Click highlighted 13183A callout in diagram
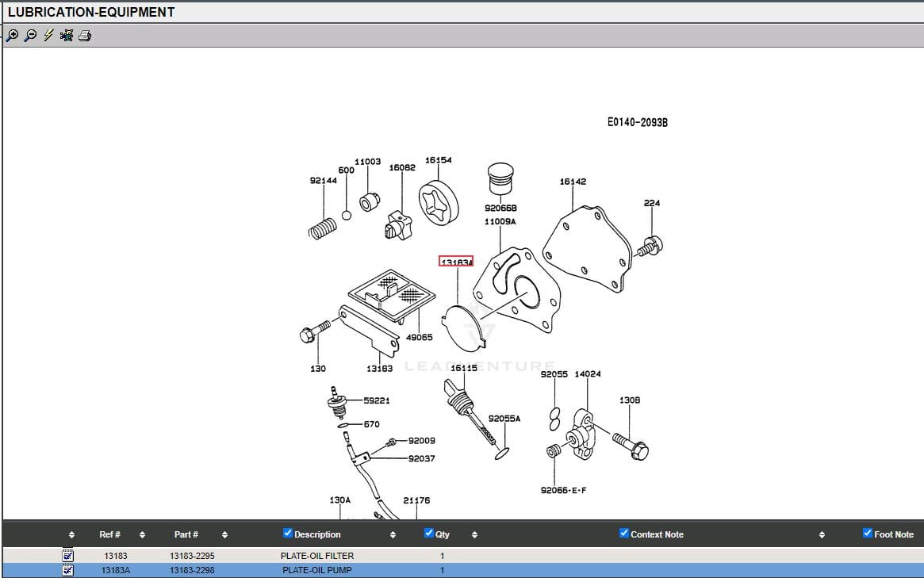Viewport: 924px width, 578px height. pyautogui.click(x=456, y=262)
